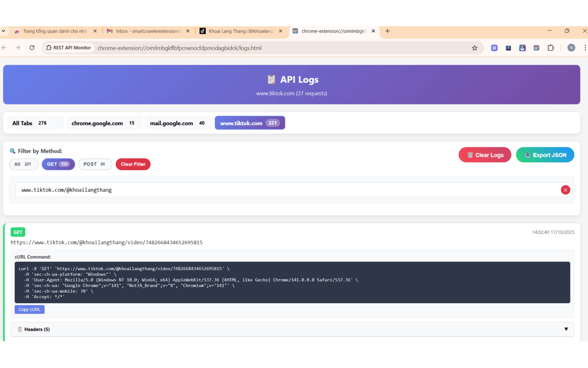Clear the search field with red X
The width and height of the screenshot is (588, 368).
pyautogui.click(x=565, y=190)
